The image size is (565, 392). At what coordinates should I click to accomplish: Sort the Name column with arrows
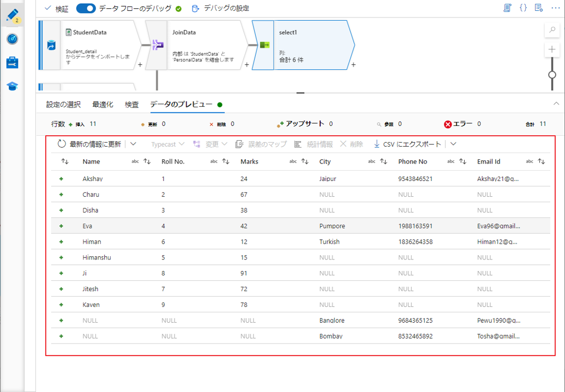pos(147,161)
